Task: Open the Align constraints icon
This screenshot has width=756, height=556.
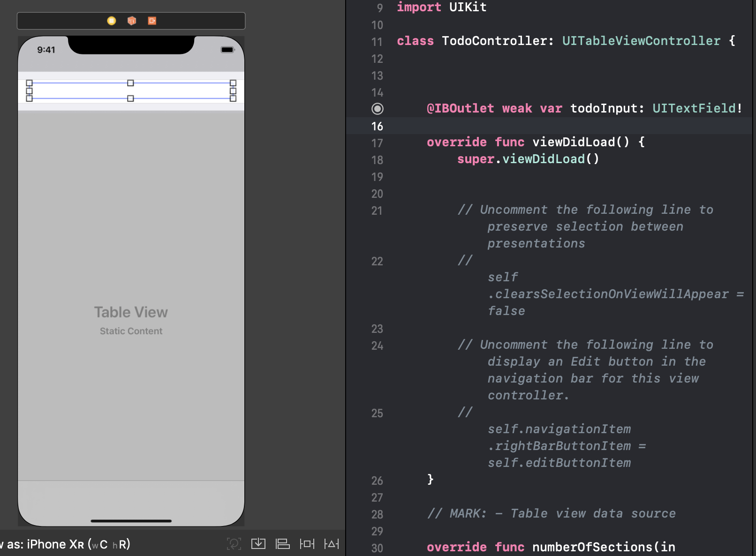Action: pos(283,544)
